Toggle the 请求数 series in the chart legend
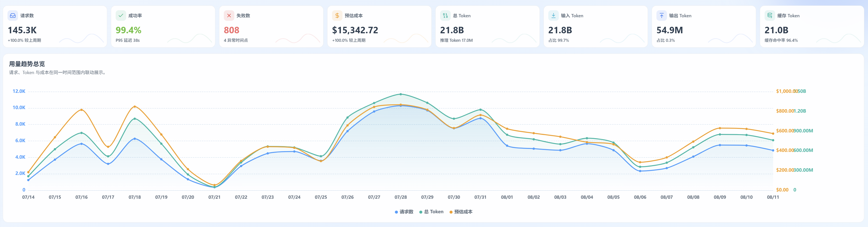 [x=404, y=212]
